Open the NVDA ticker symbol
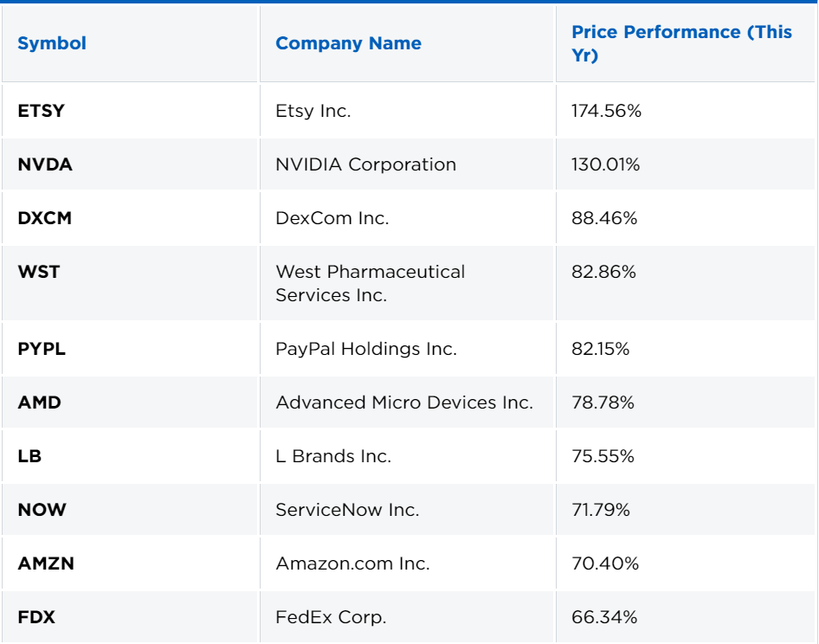 (x=45, y=164)
